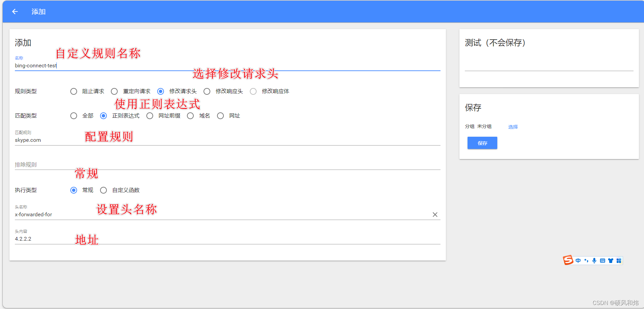Toggle Sogou Chinese language mode icon

click(x=578, y=261)
